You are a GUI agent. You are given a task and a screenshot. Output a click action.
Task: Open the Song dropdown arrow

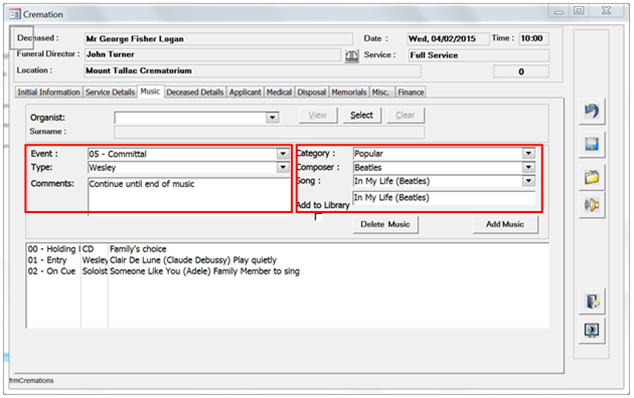(x=528, y=181)
